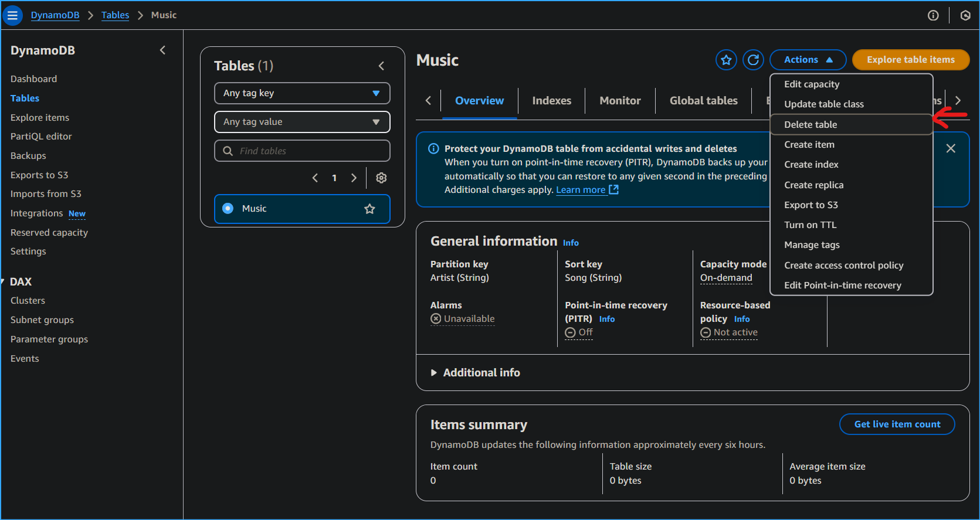Screen dimensions: 980x520
Task: Star the Music table in list
Action: 369,209
